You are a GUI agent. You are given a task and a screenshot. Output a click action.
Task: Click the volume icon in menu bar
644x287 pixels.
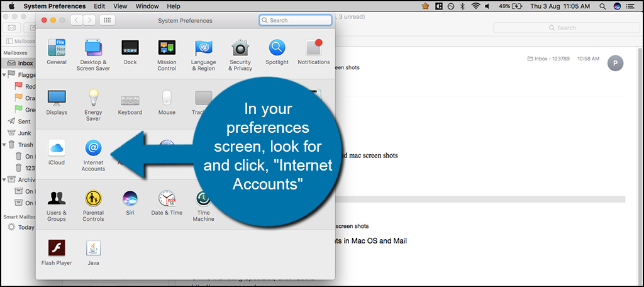point(487,6)
